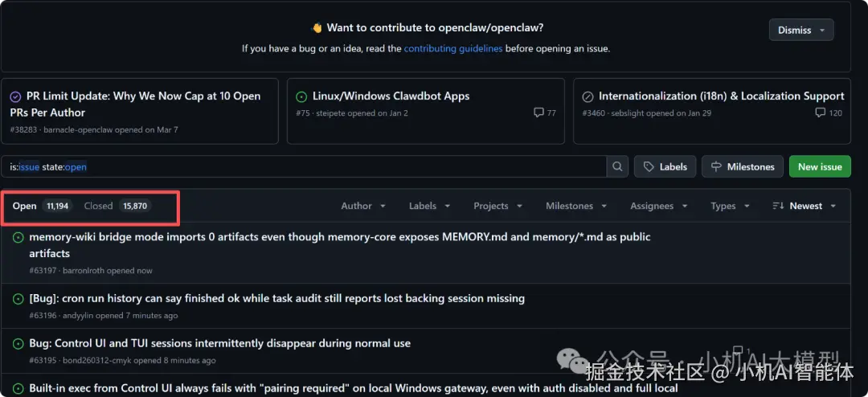Open the contributing guidelines link
This screenshot has width=868, height=397.
(452, 49)
